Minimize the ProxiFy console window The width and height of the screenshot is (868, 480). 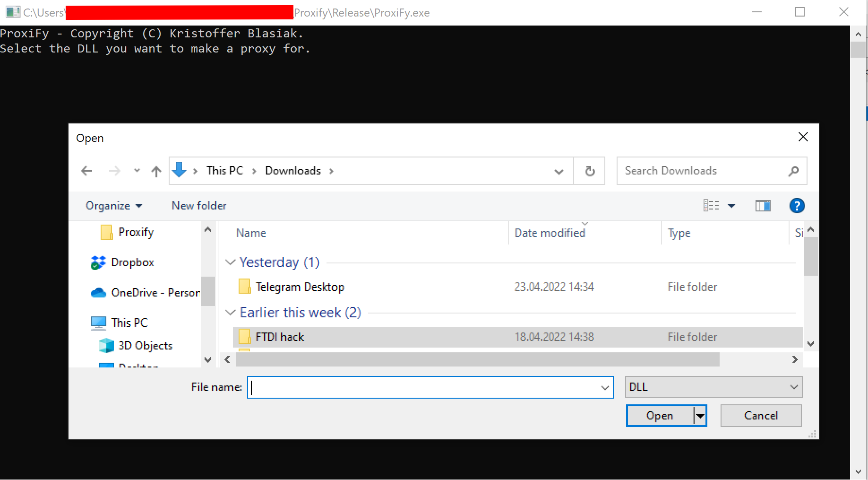pyautogui.click(x=757, y=12)
